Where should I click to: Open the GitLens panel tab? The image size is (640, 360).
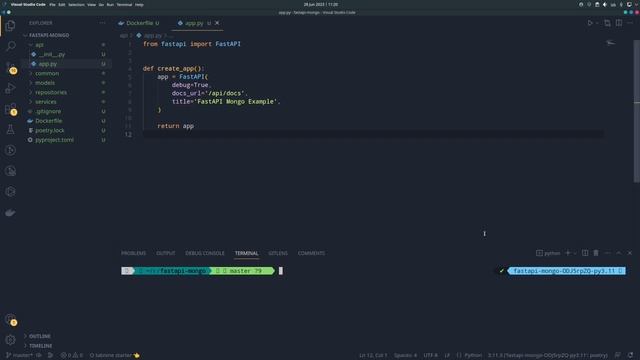(x=278, y=253)
